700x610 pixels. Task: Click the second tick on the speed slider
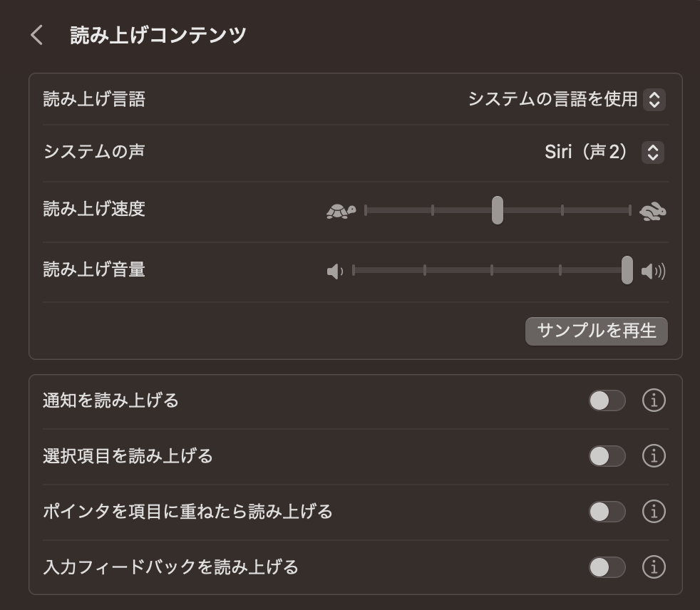coord(433,210)
